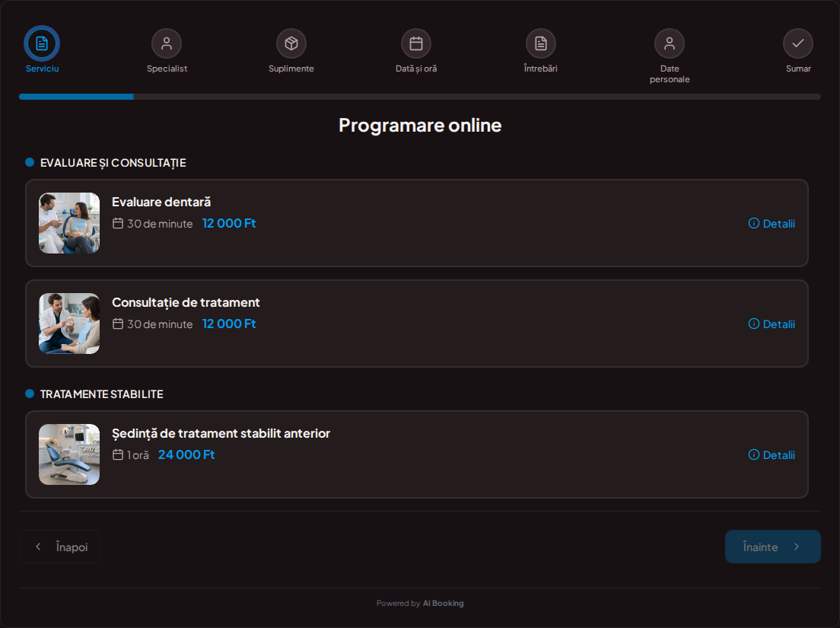The image size is (840, 628).
Task: Jump to Dată și oră calendar icon
Action: [x=416, y=43]
